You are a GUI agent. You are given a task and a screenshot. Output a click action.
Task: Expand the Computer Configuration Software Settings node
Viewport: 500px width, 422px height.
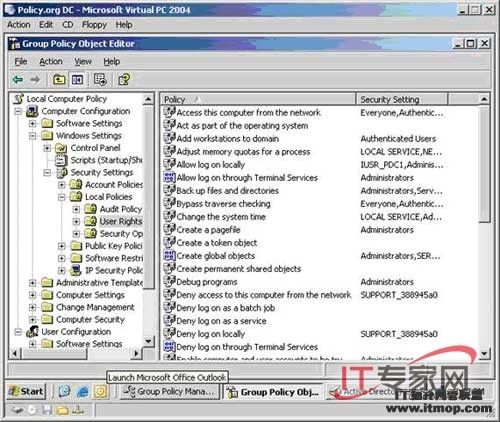tap(33, 124)
